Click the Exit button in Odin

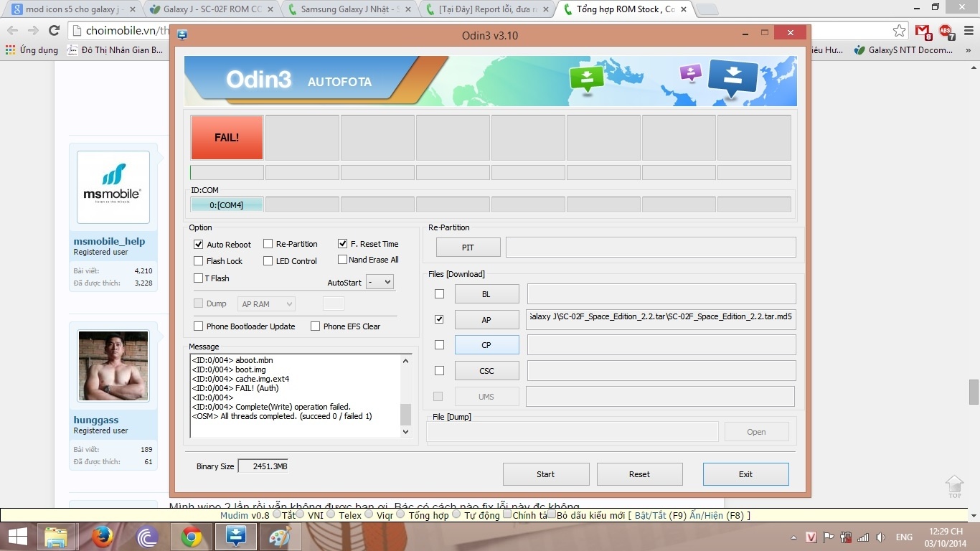pos(745,474)
